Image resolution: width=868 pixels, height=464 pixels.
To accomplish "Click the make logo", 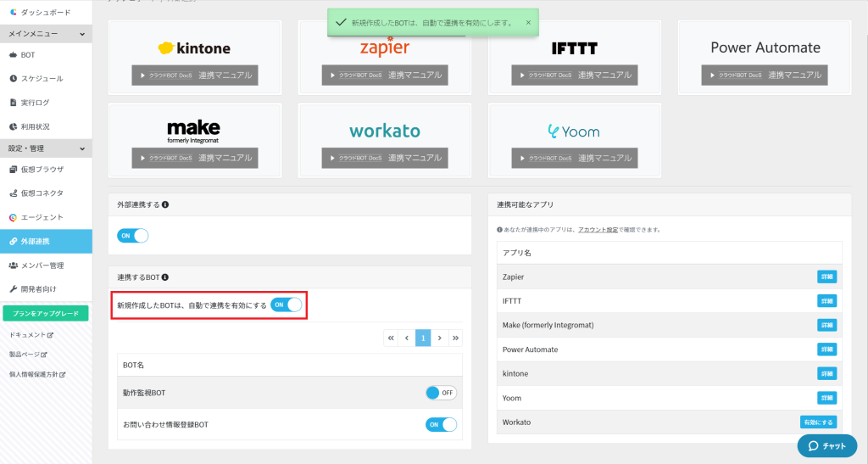I will (193, 131).
